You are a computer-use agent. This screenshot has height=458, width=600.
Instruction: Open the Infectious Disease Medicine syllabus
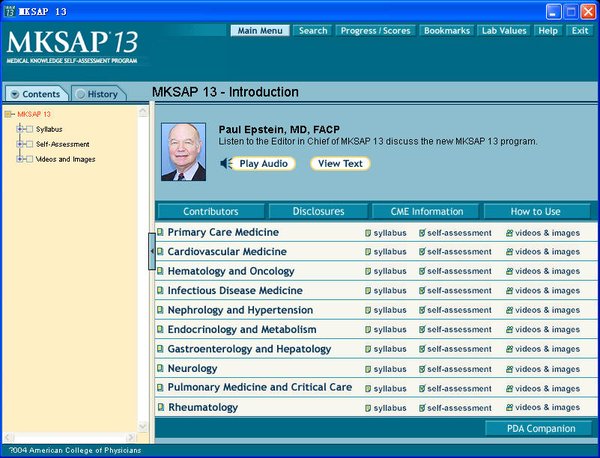(x=386, y=291)
